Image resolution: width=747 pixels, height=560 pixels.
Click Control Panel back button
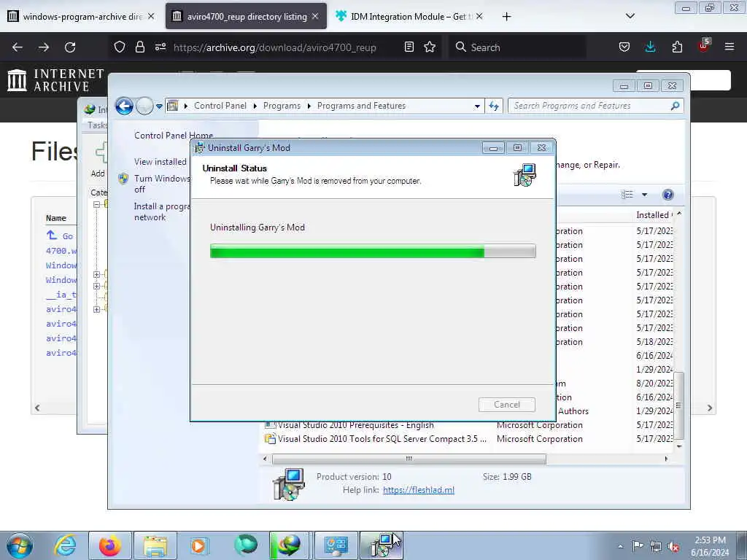click(x=124, y=106)
